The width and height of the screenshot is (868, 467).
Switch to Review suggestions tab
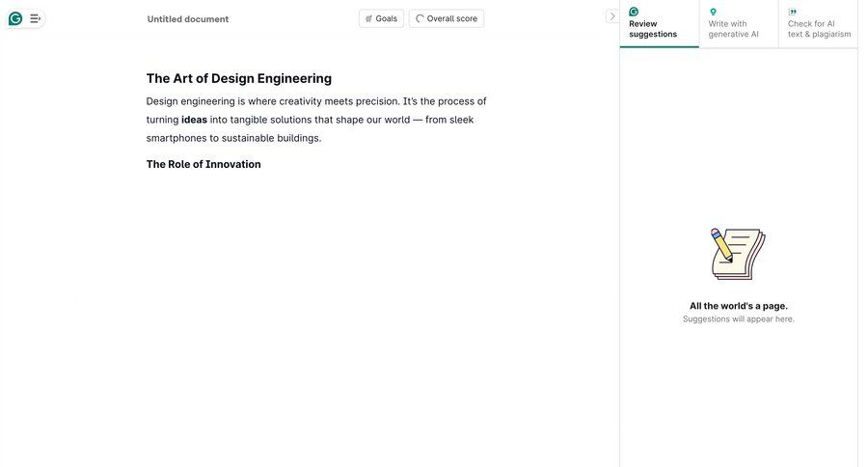660,24
